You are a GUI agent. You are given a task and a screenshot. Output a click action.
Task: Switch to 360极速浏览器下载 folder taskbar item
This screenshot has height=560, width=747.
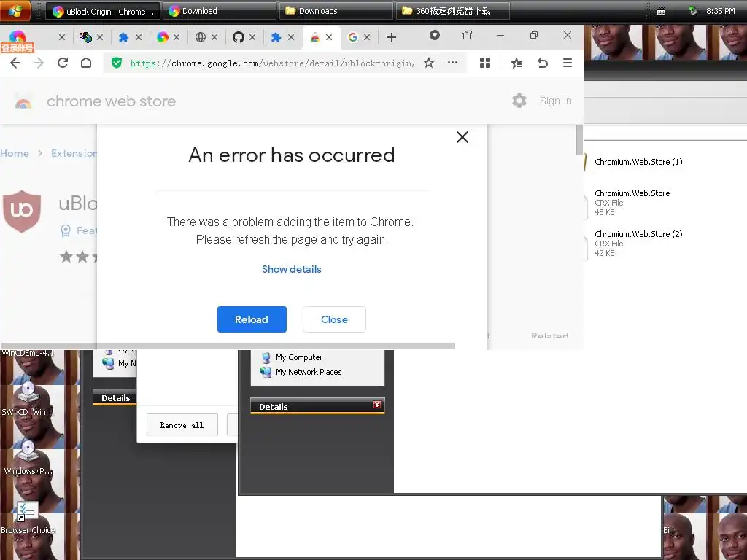(x=452, y=11)
